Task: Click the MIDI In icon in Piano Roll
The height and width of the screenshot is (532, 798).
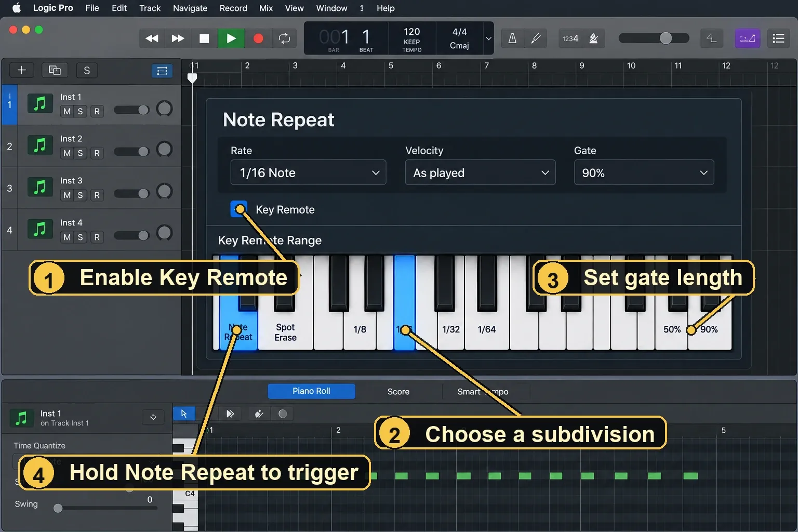Action: pos(230,414)
